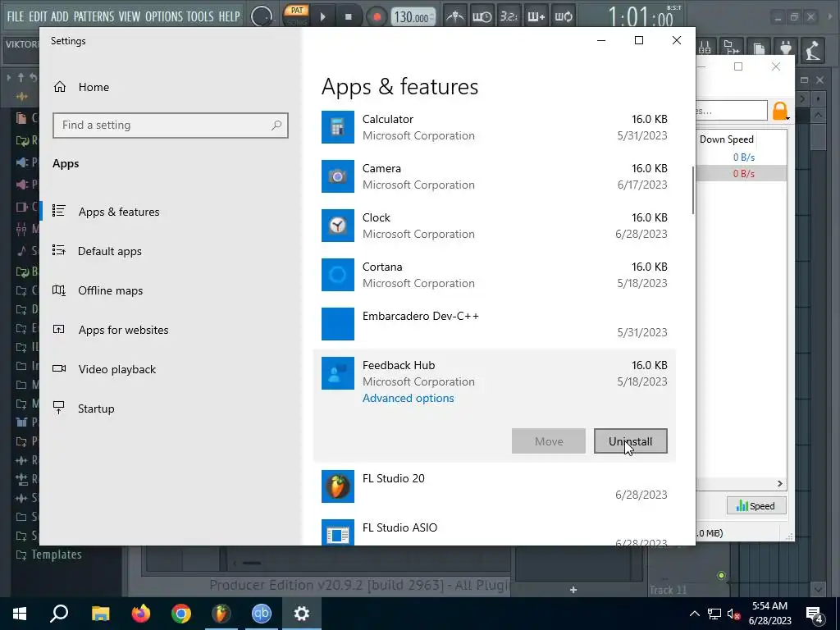Select the Cortana app entry
Viewport: 840px width, 630px height.
click(x=495, y=275)
